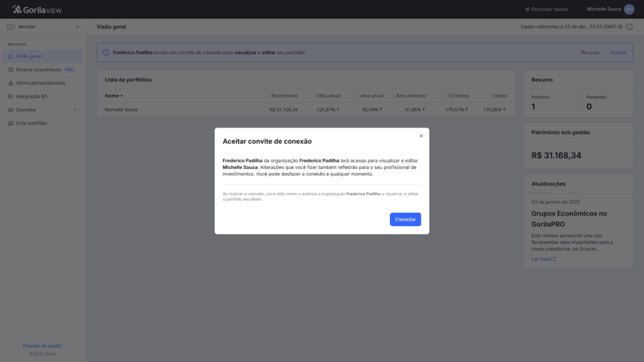Close the Aceitar convite de conexão dialog

(421, 136)
